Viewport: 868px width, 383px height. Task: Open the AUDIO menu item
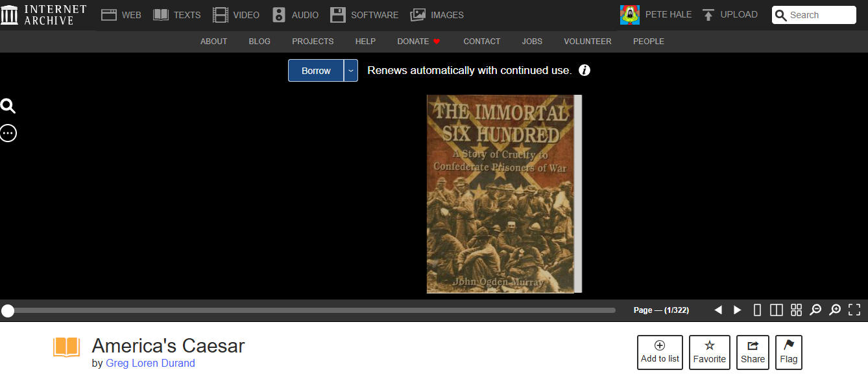pos(305,15)
